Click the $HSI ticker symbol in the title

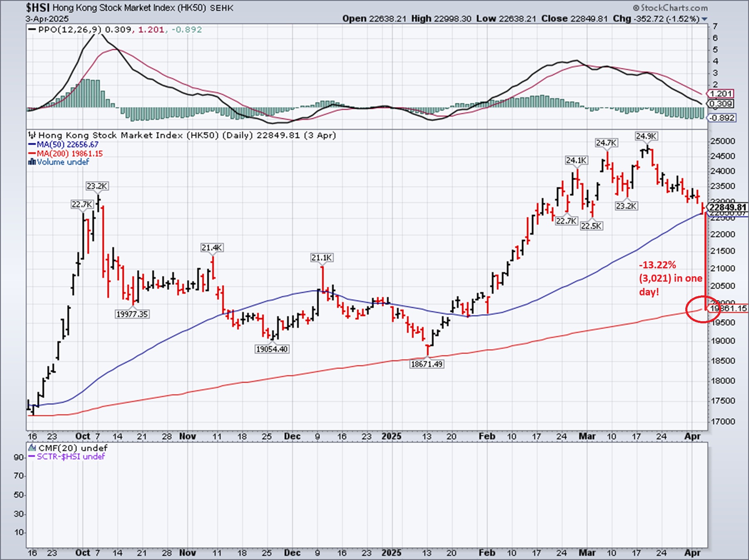coord(37,7)
